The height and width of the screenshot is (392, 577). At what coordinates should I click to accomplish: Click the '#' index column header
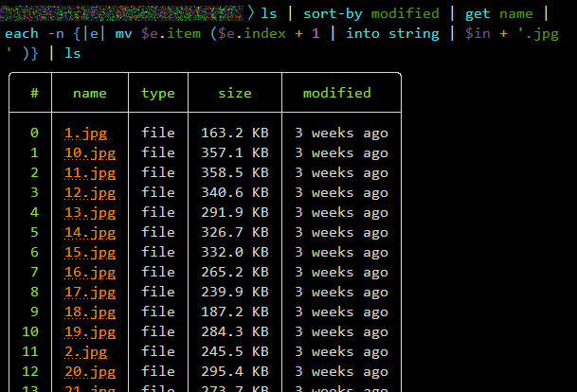[x=34, y=93]
